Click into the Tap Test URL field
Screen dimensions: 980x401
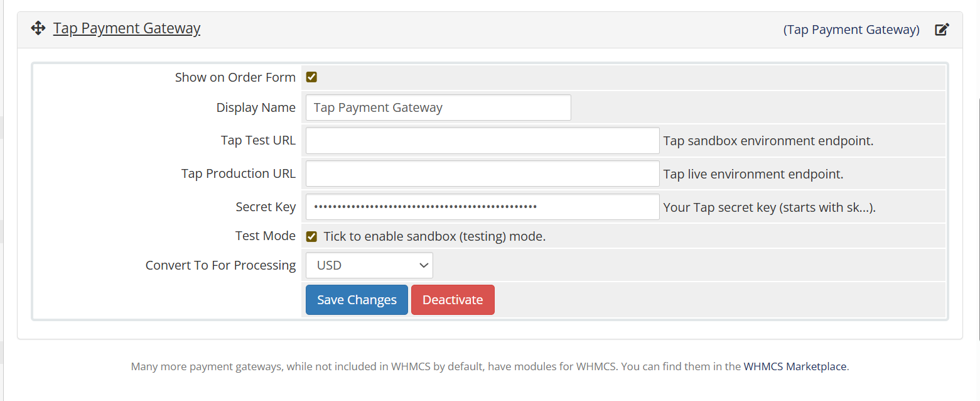[482, 141]
